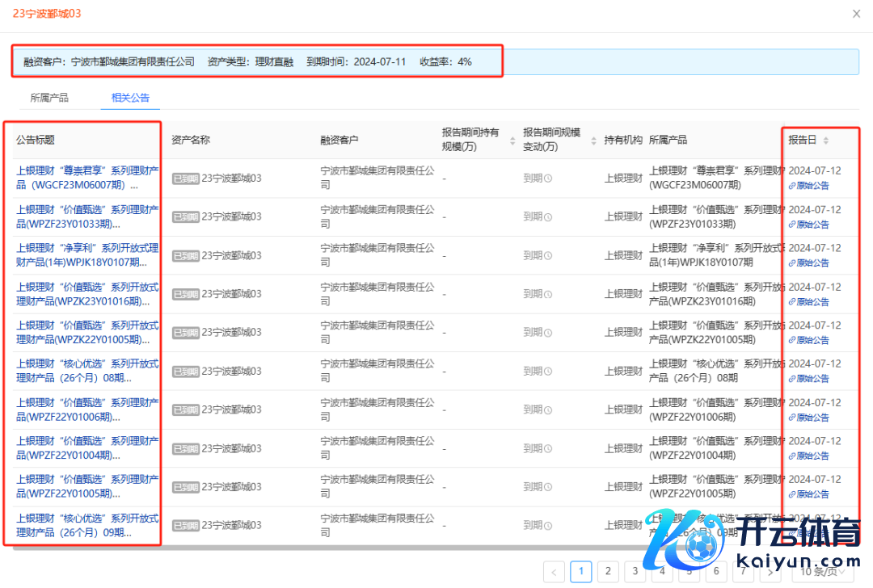Viewport: 873px width, 588px height.
Task: Sort by 报告期间持有规模 column arrows
Action: [x=512, y=141]
